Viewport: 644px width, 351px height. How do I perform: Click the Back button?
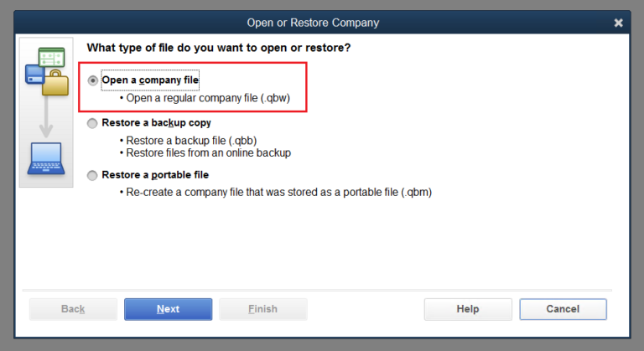click(73, 309)
